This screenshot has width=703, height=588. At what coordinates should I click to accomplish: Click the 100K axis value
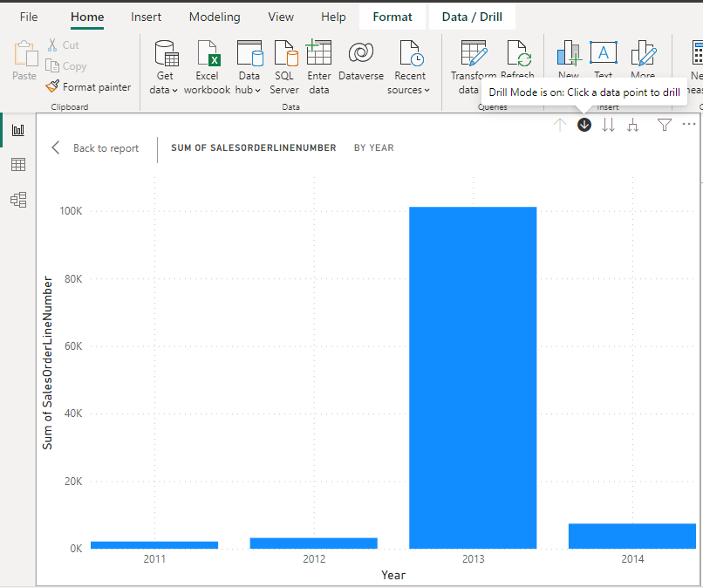pyautogui.click(x=71, y=211)
